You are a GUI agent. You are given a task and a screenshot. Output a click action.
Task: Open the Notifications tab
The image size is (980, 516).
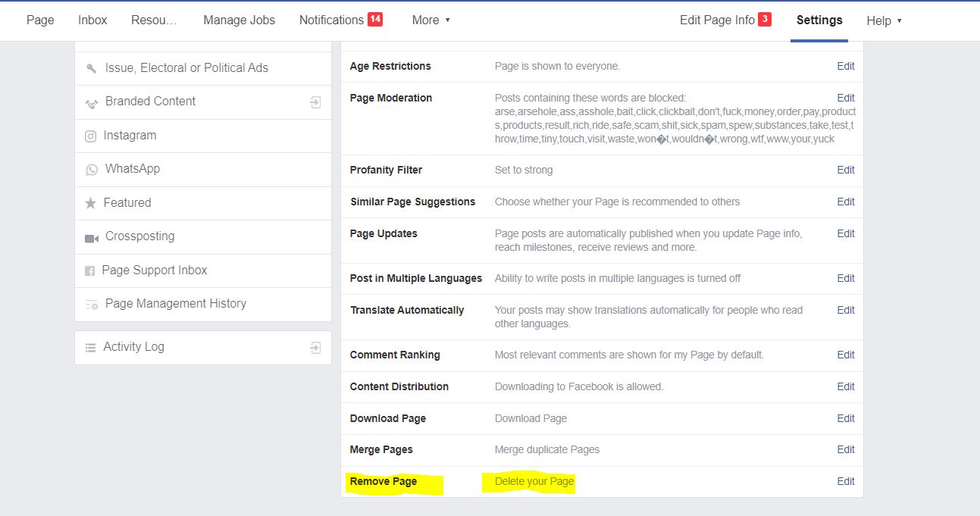[x=331, y=20]
